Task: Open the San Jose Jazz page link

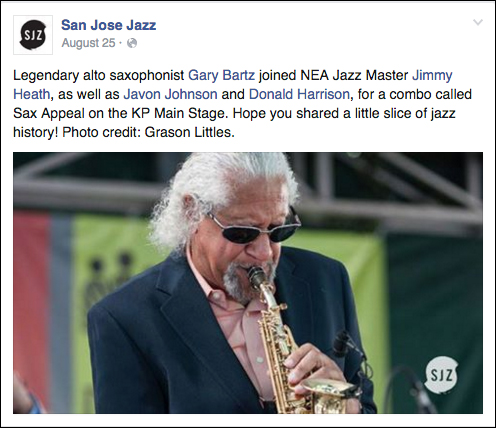Action: coord(109,25)
